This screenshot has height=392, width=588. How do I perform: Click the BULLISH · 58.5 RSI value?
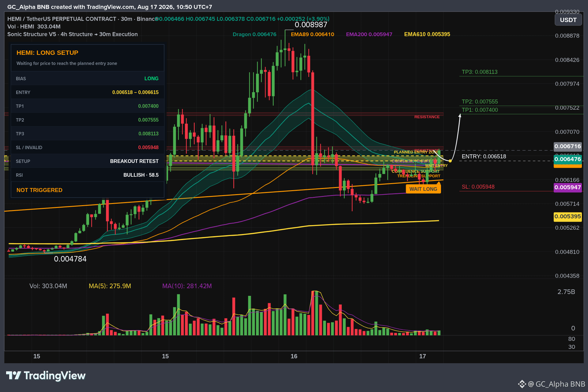tap(141, 175)
